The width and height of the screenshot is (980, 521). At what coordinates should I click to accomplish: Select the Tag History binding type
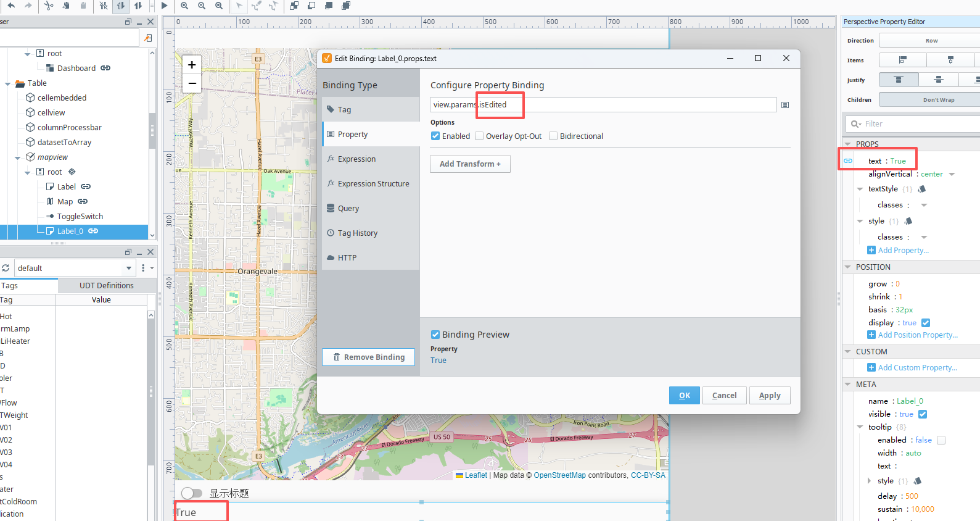click(371, 233)
